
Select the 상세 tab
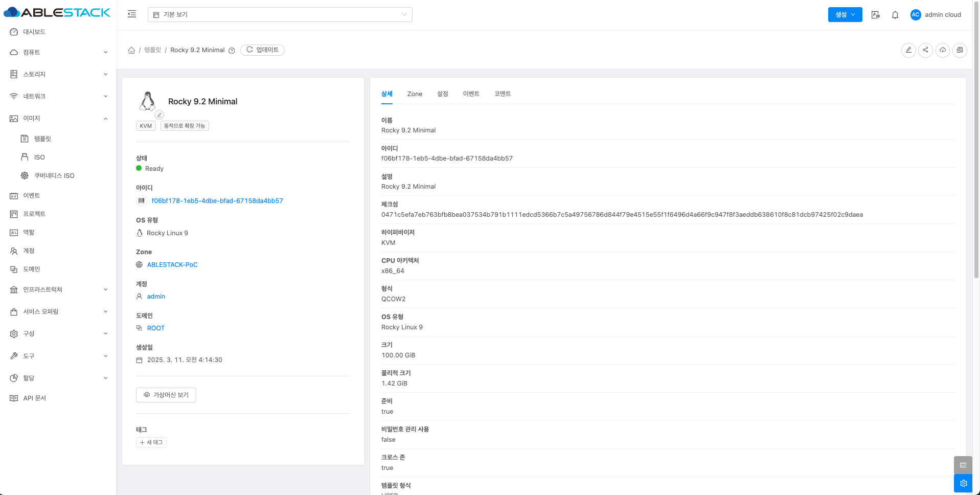tap(387, 94)
